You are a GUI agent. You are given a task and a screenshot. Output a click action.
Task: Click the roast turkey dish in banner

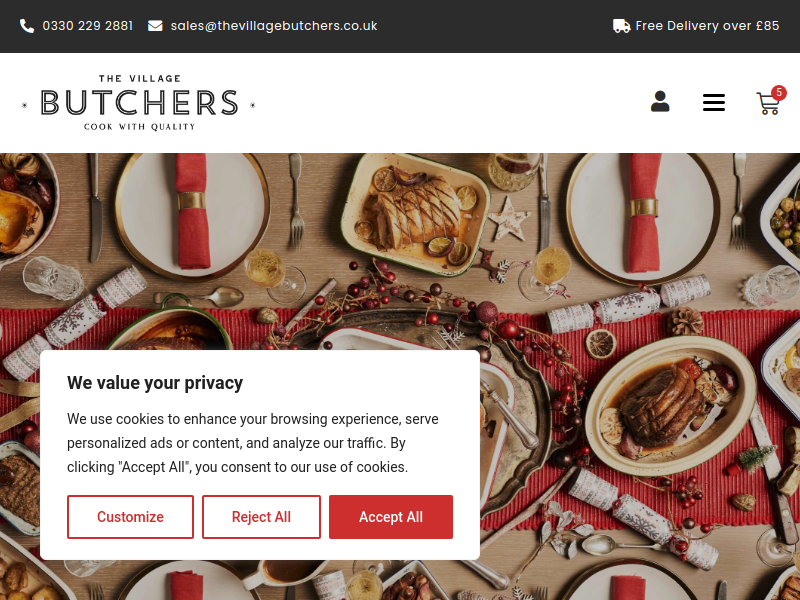(x=415, y=214)
